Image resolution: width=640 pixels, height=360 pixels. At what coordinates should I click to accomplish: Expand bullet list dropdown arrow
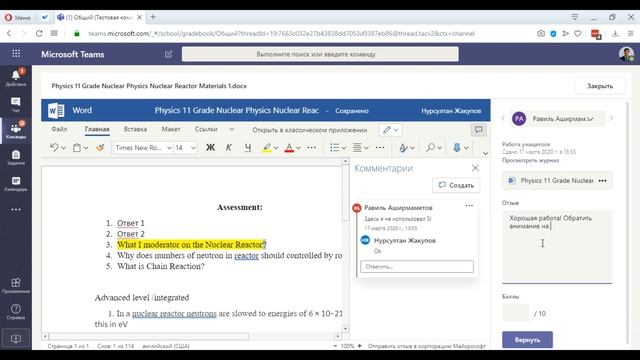click(x=344, y=148)
